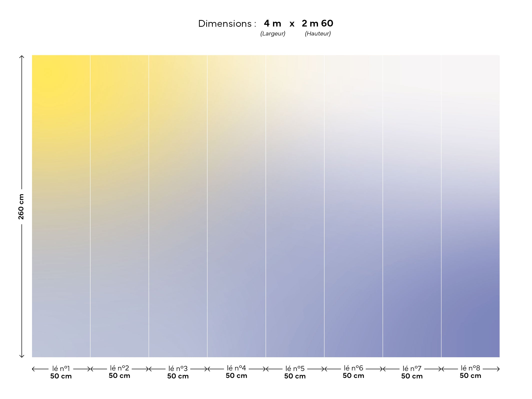This screenshot has height=399, width=532.
Task: Click the 'lé n°7' label
Action: (412, 368)
